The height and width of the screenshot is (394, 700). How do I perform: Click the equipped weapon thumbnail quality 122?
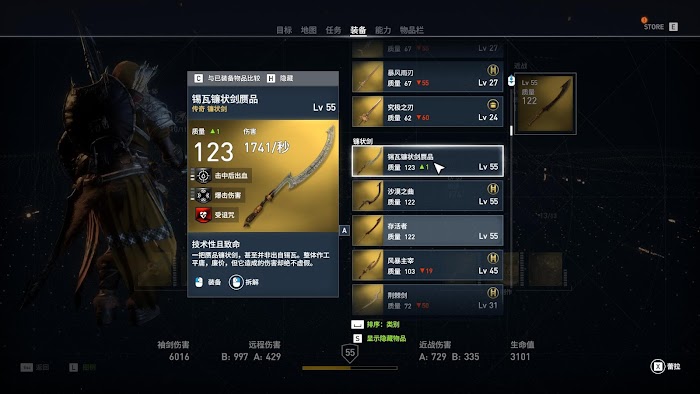pyautogui.click(x=545, y=104)
